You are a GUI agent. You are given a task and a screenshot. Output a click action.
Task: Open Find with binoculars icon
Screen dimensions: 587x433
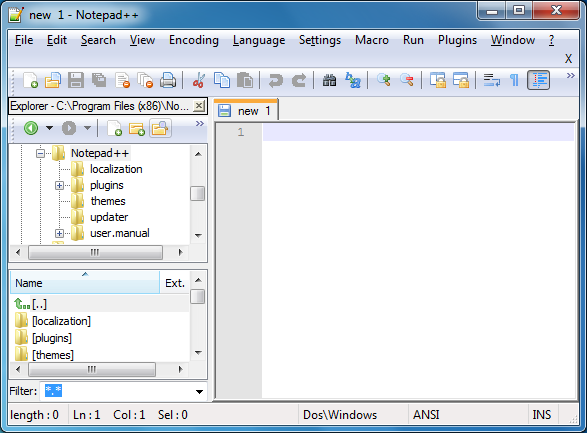[x=329, y=80]
